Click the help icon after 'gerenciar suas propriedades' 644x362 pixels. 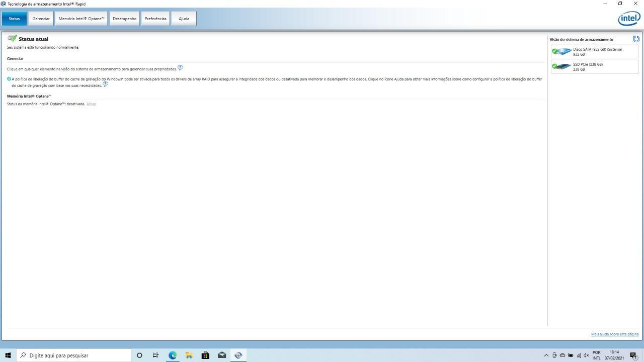point(180,67)
